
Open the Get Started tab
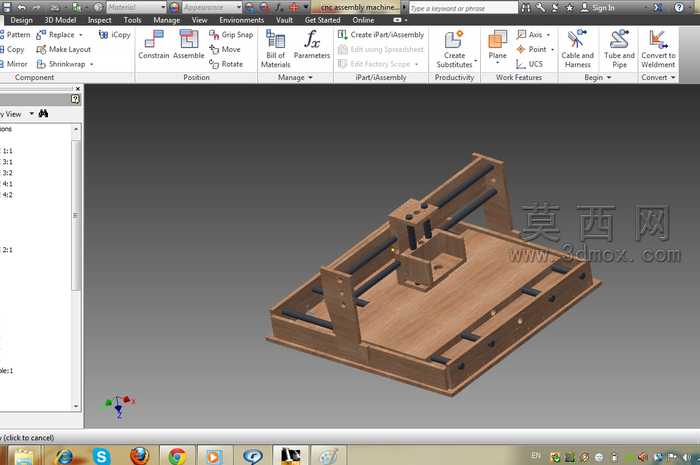pos(322,20)
